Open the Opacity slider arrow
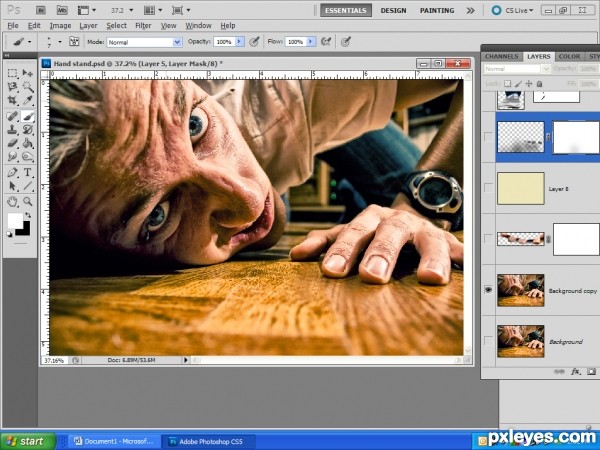The height and width of the screenshot is (450, 600). click(x=240, y=41)
